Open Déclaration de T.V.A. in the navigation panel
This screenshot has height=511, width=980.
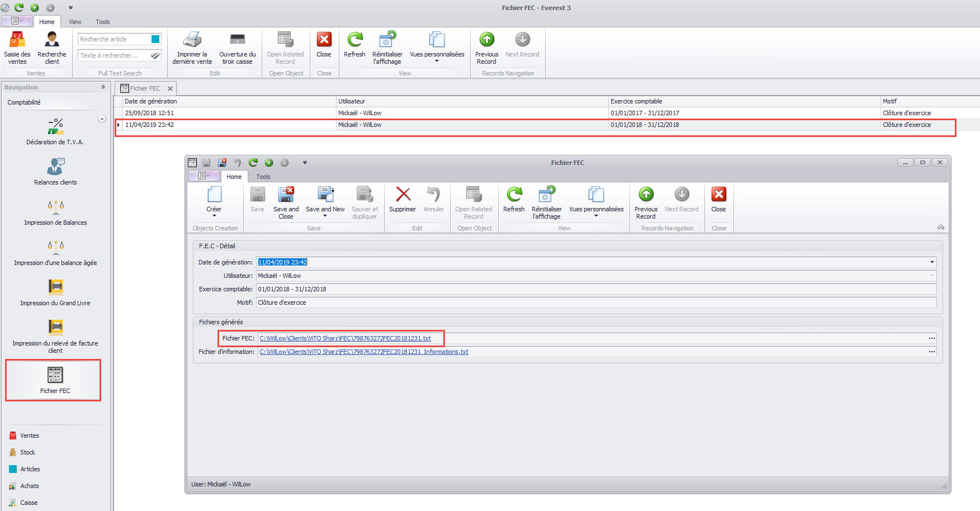(x=55, y=131)
